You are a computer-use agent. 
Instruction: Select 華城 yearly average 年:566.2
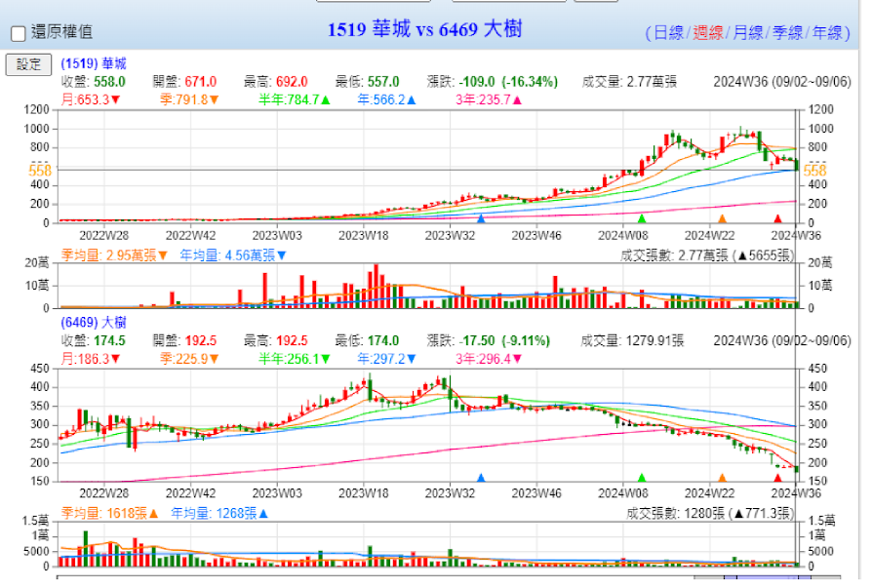[386, 100]
